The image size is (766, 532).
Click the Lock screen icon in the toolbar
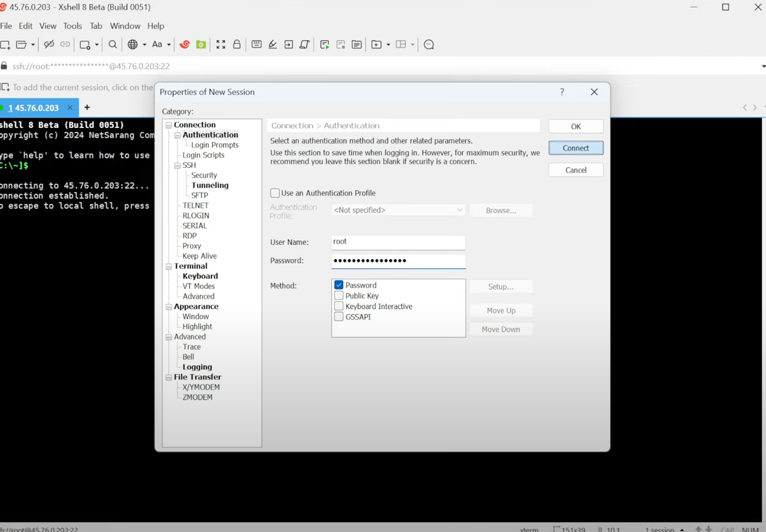(236, 44)
